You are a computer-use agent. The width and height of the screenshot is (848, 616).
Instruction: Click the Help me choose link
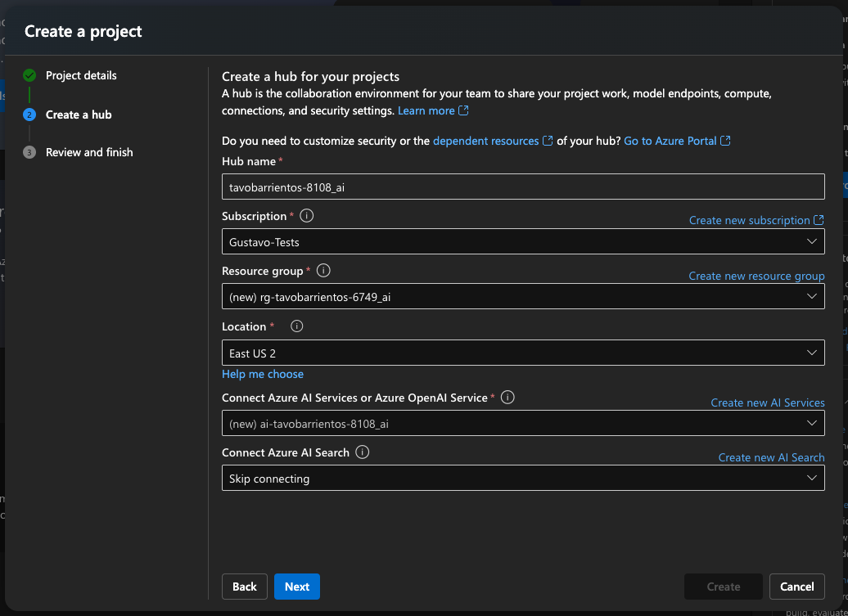click(263, 374)
